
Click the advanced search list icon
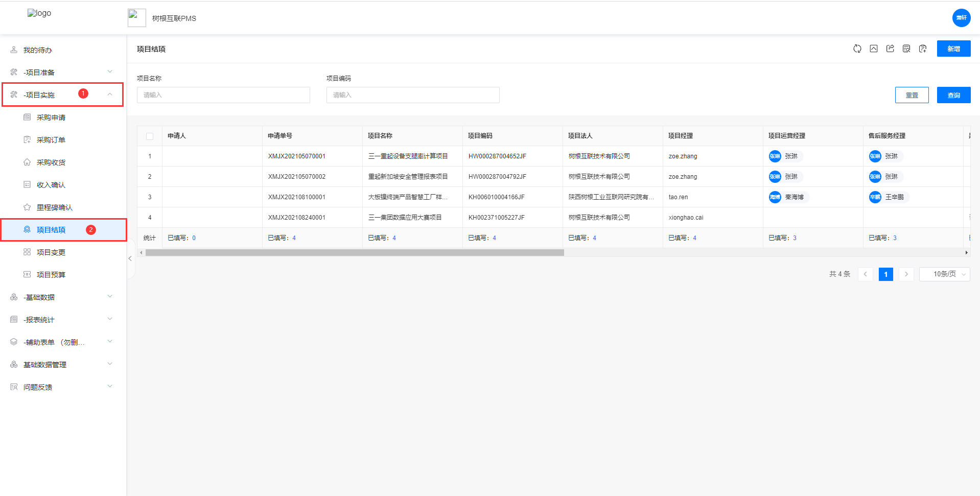[x=906, y=49]
